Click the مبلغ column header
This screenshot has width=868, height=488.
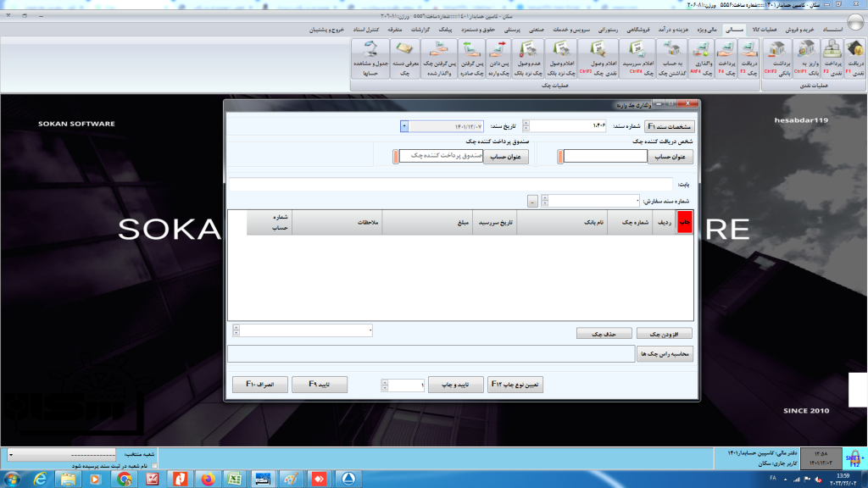click(x=427, y=223)
